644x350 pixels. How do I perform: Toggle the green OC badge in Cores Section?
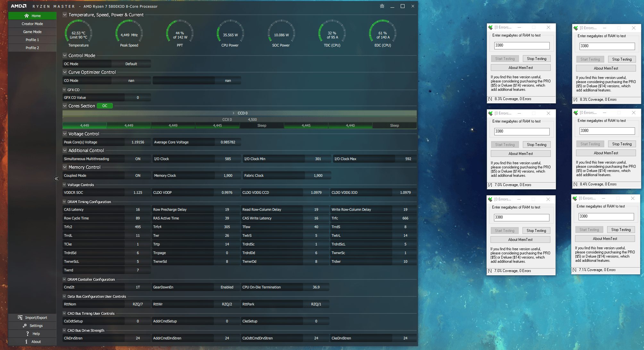105,106
